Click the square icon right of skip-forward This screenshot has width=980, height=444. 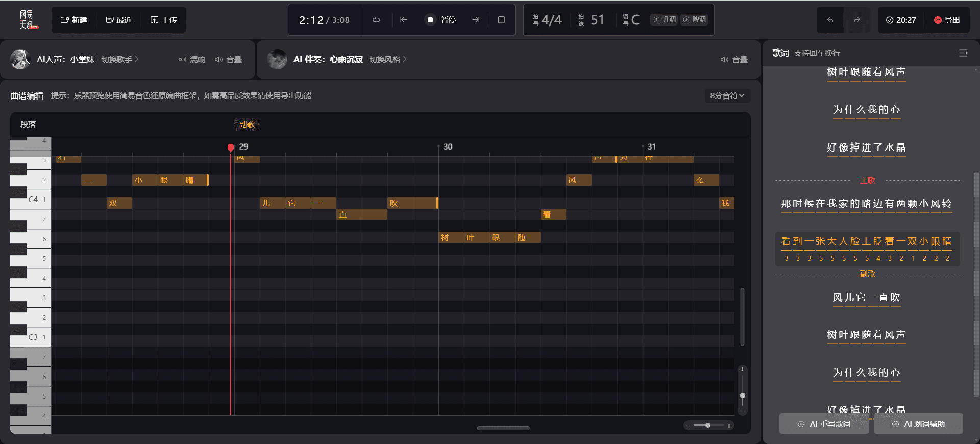(501, 20)
